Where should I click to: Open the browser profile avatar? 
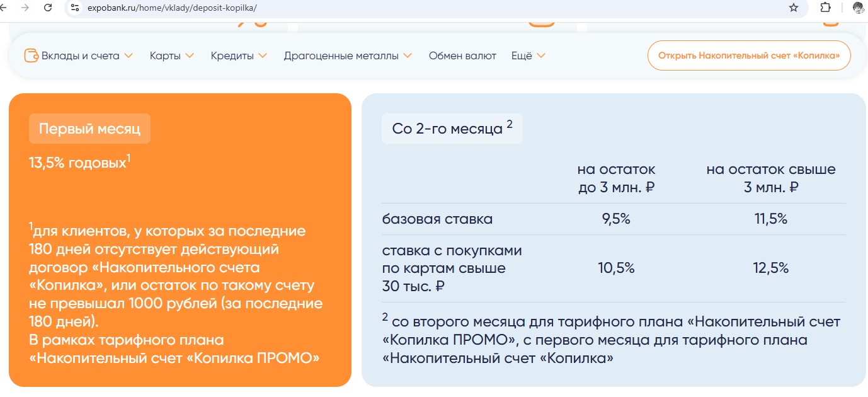pyautogui.click(x=858, y=8)
